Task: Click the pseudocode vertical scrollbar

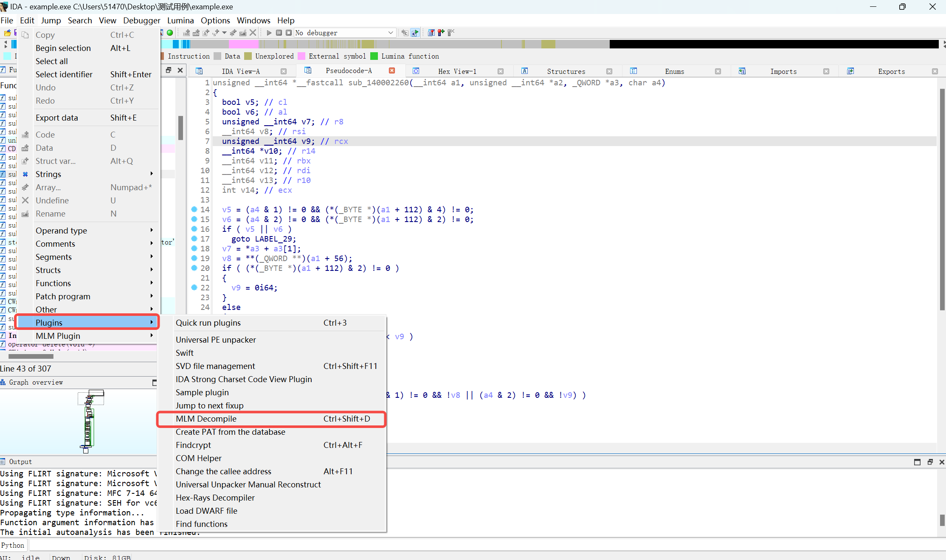Action: click(x=942, y=200)
